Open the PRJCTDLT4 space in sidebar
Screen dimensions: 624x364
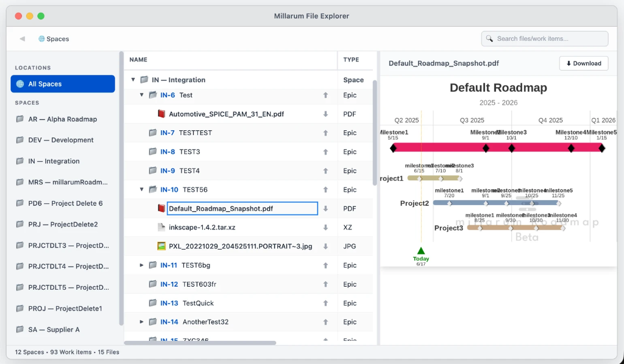pos(63,266)
